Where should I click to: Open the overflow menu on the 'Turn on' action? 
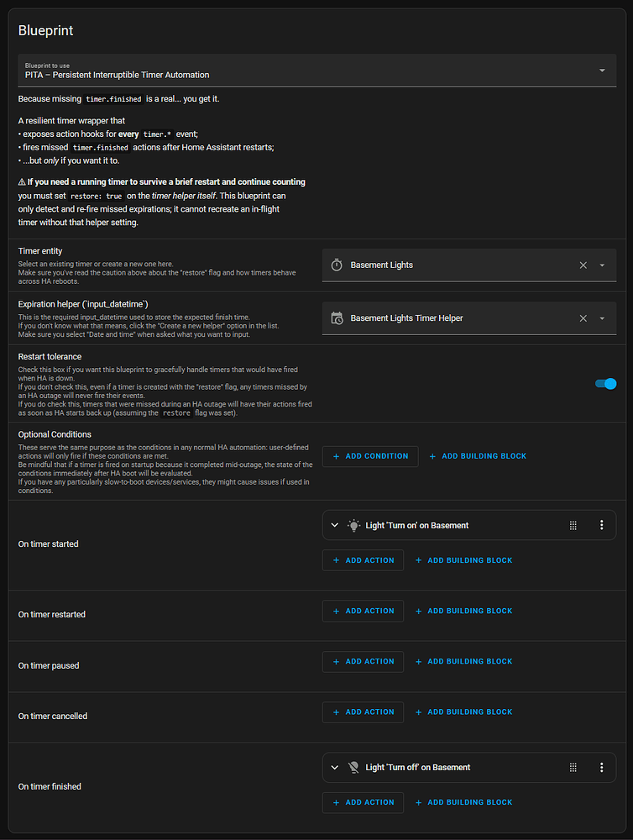point(601,525)
